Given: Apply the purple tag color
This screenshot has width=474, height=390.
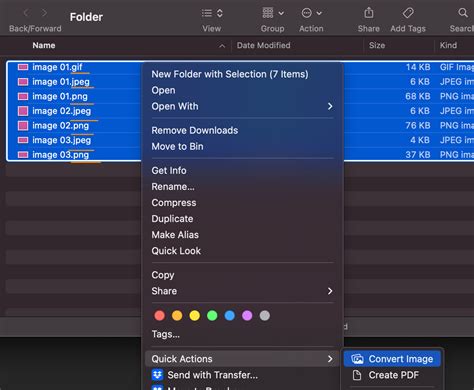Looking at the screenshot, I should [x=247, y=315].
